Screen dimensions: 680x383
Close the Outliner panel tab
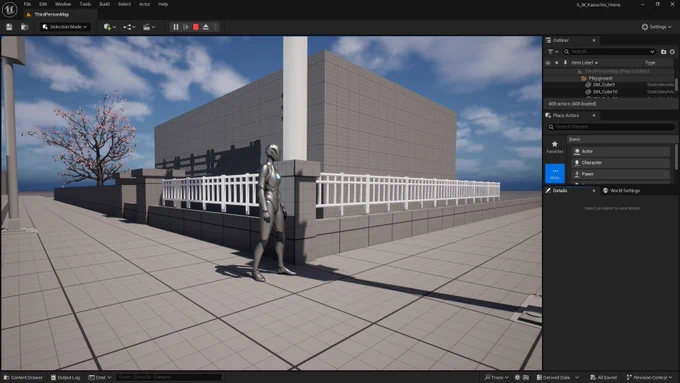594,40
